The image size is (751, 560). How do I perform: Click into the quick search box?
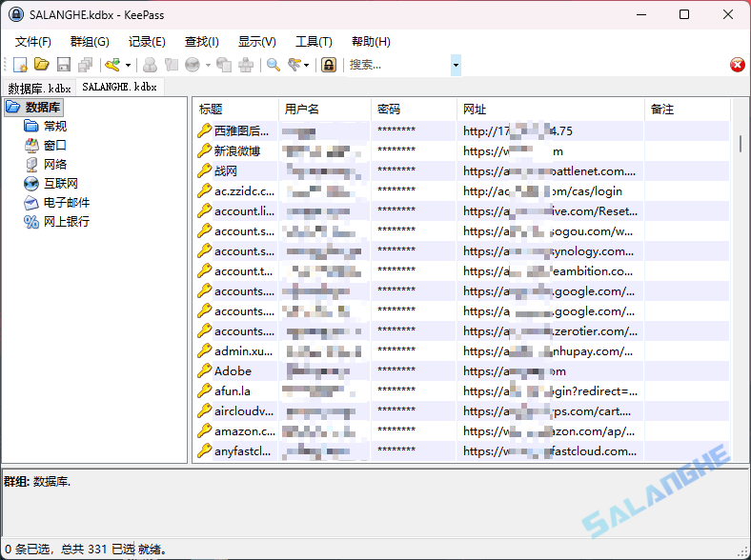pos(398,65)
